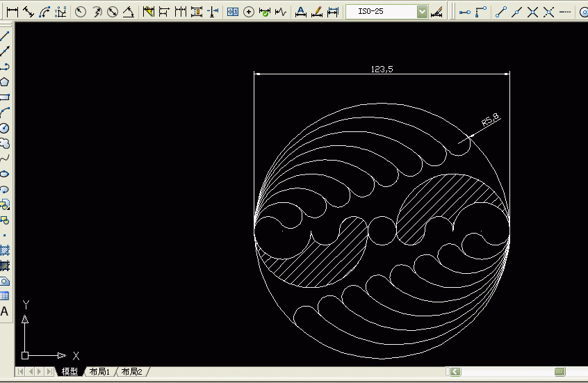
Task: Click the Make Block tool
Action: [5, 220]
